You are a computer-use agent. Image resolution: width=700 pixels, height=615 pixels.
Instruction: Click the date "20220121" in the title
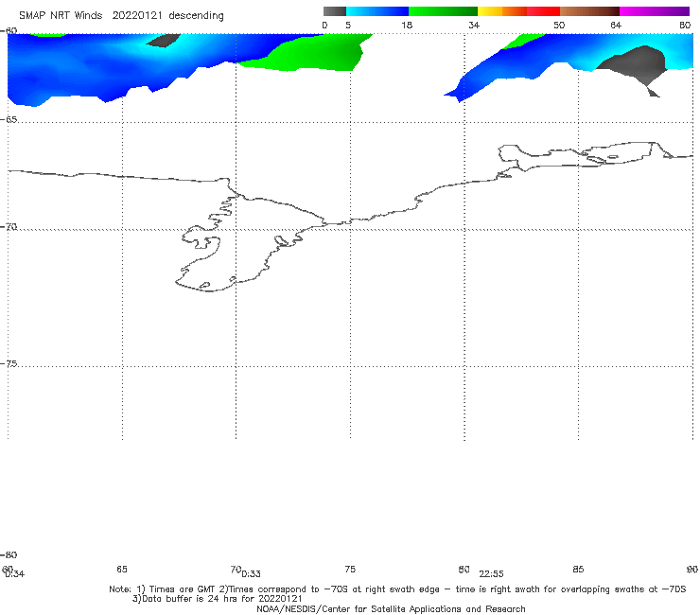(x=137, y=15)
